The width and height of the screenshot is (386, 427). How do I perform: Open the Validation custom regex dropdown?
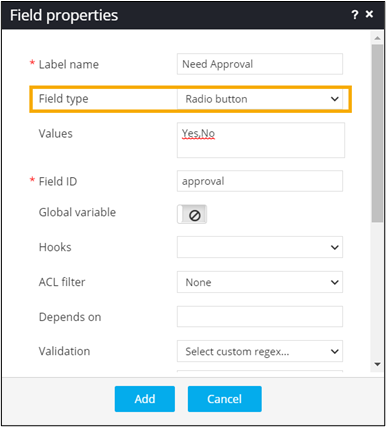click(260, 351)
